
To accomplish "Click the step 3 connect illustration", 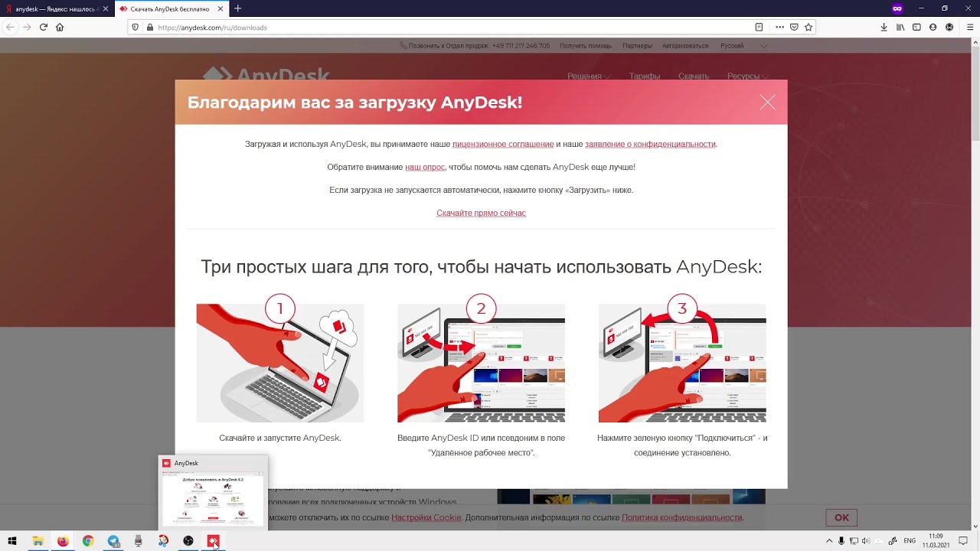I will click(682, 363).
